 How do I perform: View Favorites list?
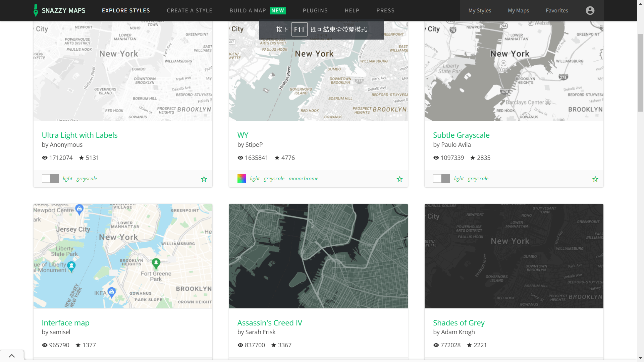click(557, 10)
